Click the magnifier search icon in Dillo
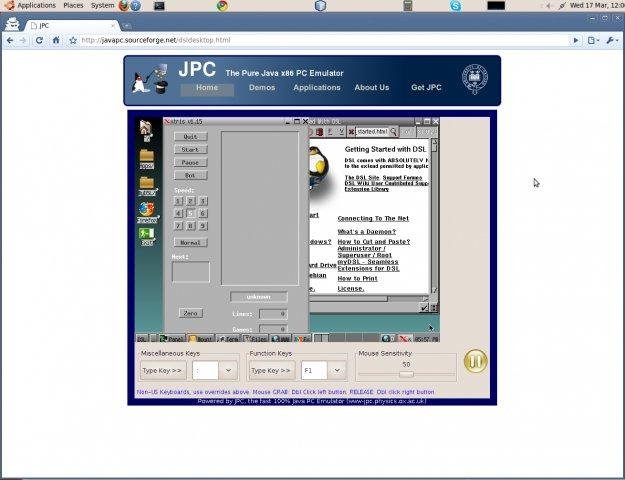Viewport: 625px width, 480px height. click(393, 131)
